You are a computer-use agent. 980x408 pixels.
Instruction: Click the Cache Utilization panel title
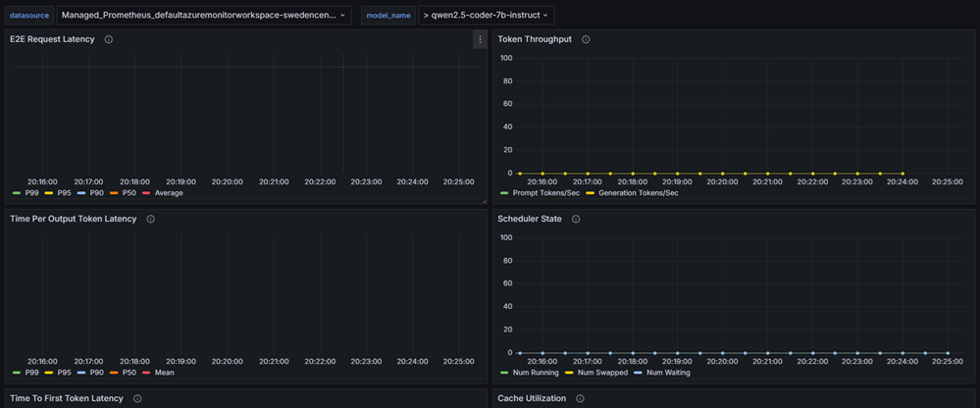[532, 399]
